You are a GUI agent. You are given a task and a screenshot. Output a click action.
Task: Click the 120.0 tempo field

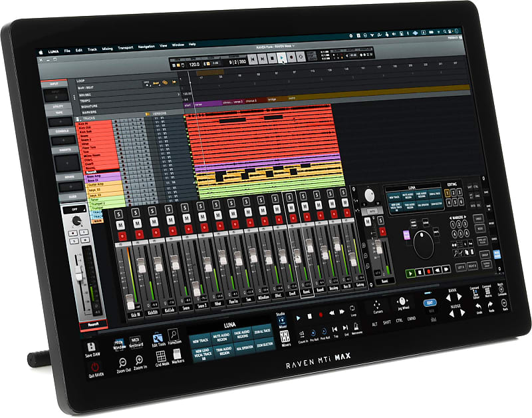pos(194,63)
